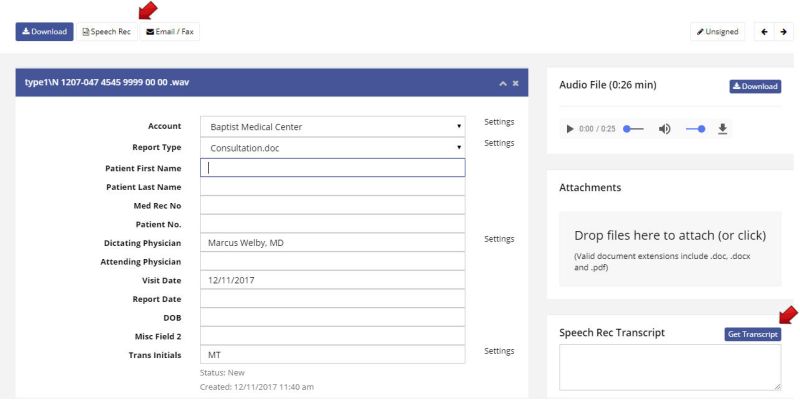Collapse the job panel with the chevron

(x=502, y=82)
